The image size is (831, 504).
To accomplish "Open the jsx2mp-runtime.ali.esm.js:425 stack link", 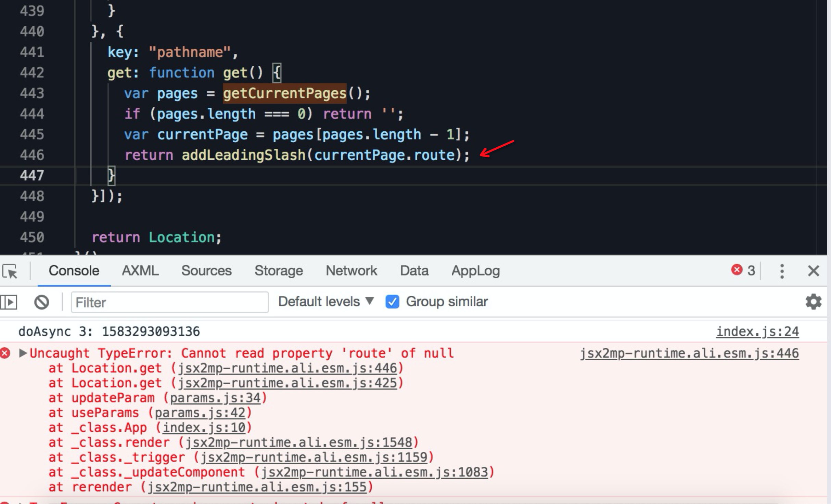I will click(x=287, y=383).
